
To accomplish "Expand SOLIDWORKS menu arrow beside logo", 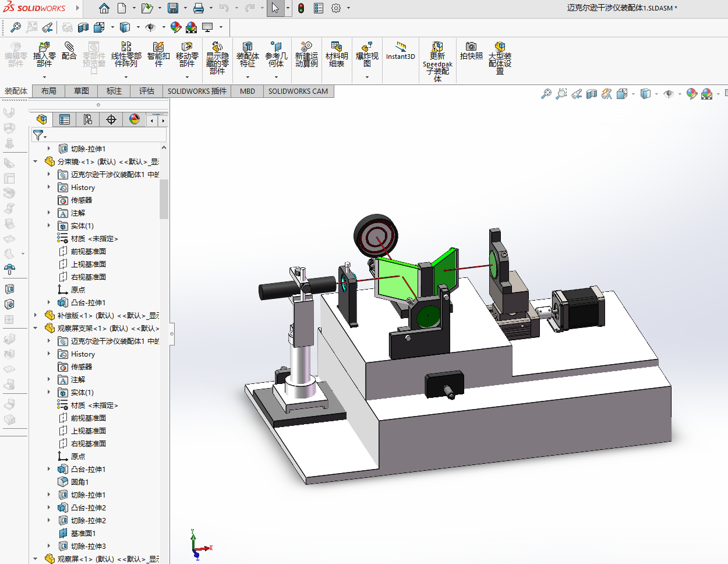I will pyautogui.click(x=77, y=8).
